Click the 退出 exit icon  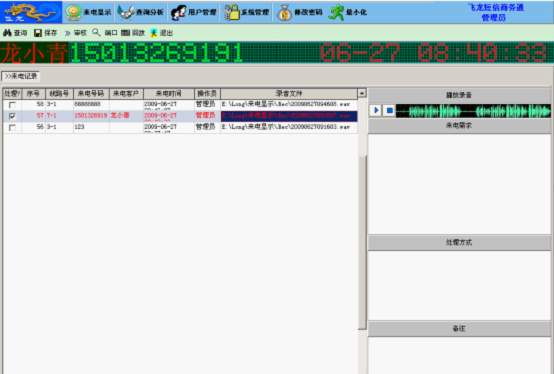tap(154, 33)
